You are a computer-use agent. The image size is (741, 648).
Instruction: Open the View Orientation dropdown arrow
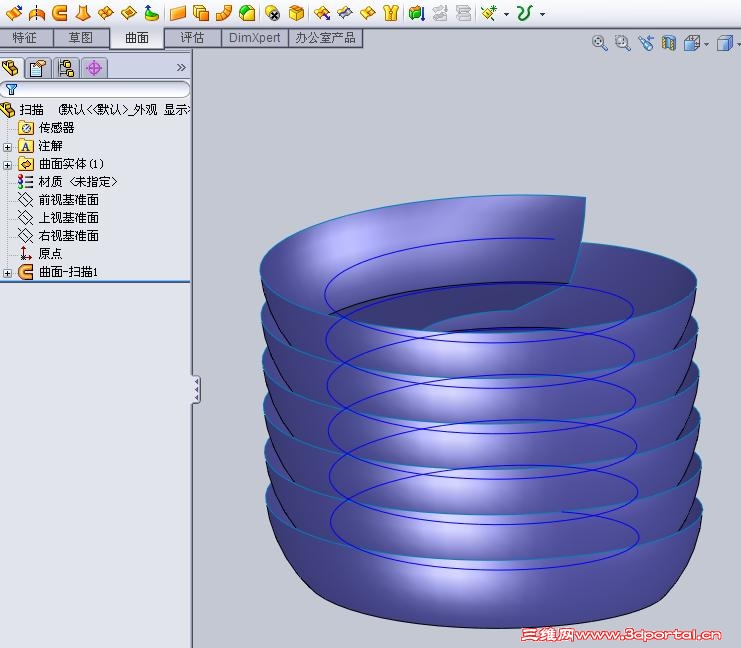(x=707, y=44)
